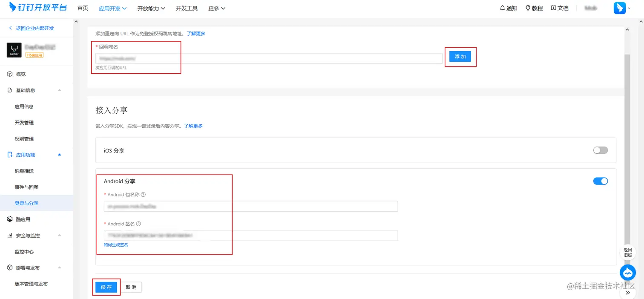644x299 pixels.
Task: Open the 开放能力 dropdown menu
Action: (151, 9)
